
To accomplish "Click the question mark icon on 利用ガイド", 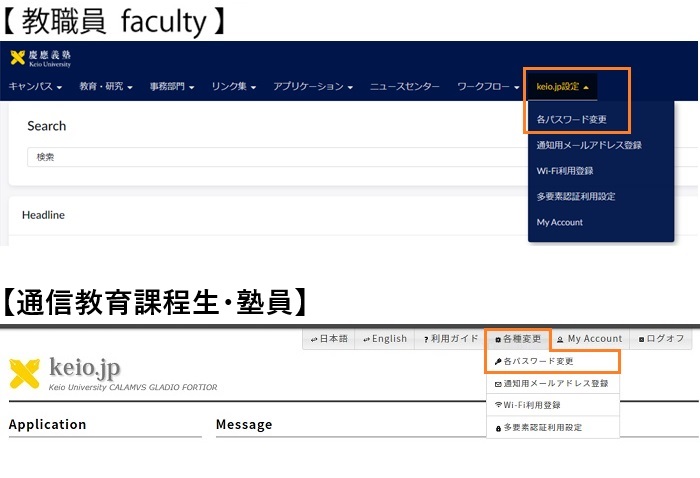I will pos(425,339).
